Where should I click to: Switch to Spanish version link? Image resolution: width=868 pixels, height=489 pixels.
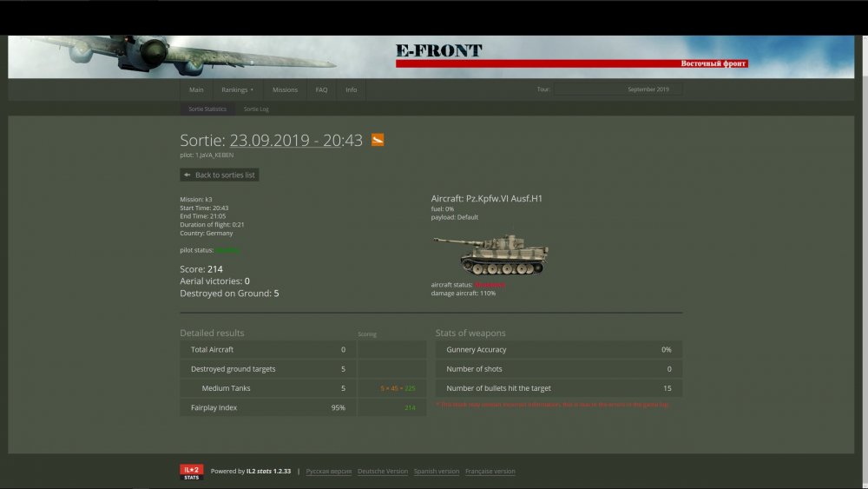point(437,472)
